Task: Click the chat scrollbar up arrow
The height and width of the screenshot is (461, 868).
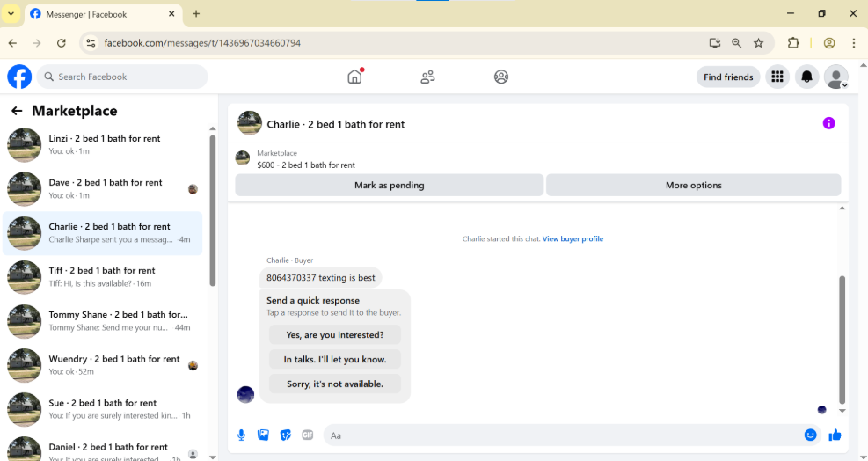Action: pos(842,209)
